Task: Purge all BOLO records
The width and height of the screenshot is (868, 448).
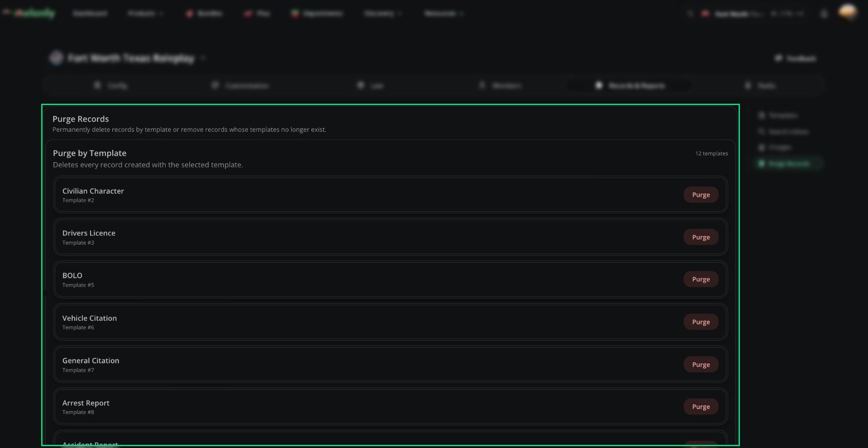Action: [701, 279]
